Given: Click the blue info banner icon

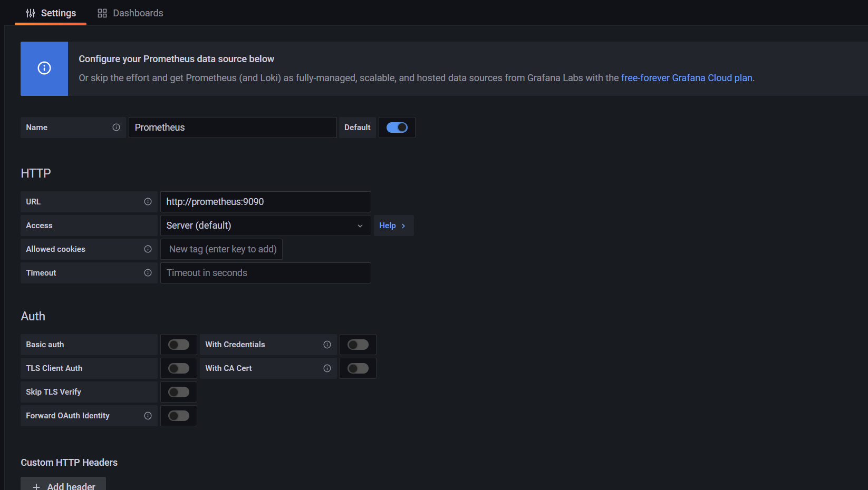Looking at the screenshot, I should click(44, 68).
